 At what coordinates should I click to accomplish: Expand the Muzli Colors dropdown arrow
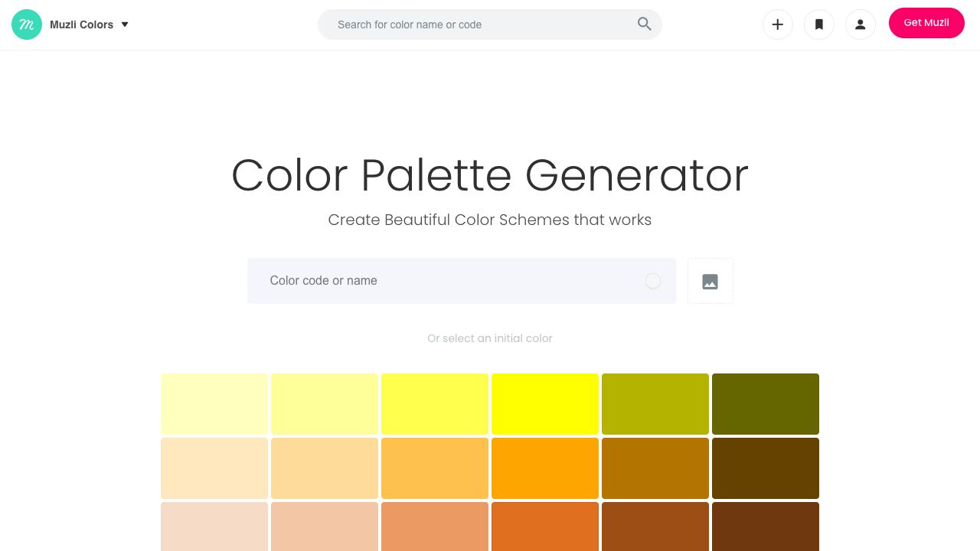[125, 24]
